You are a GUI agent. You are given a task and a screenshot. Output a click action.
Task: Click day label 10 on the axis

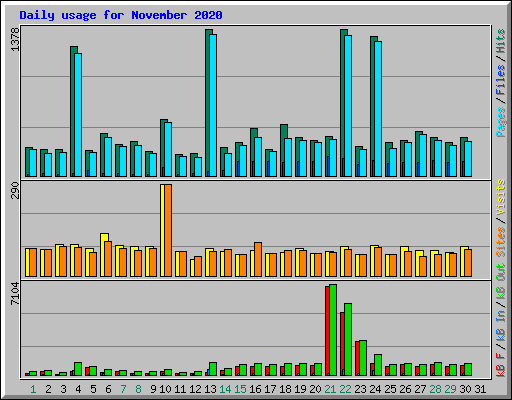pyautogui.click(x=165, y=389)
